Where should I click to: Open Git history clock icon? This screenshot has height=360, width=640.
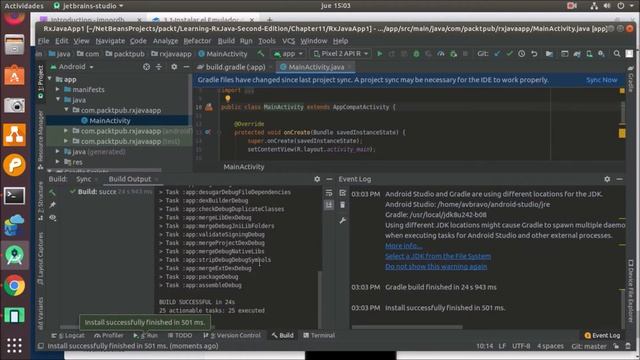click(522, 53)
